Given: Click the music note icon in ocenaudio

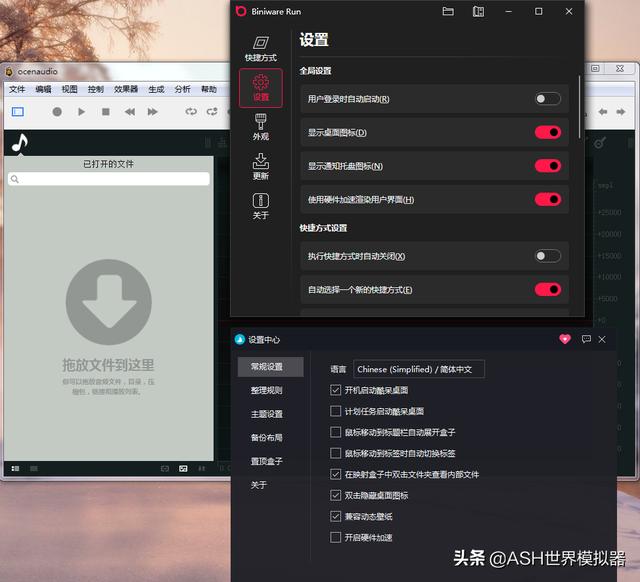Looking at the screenshot, I should [x=19, y=143].
